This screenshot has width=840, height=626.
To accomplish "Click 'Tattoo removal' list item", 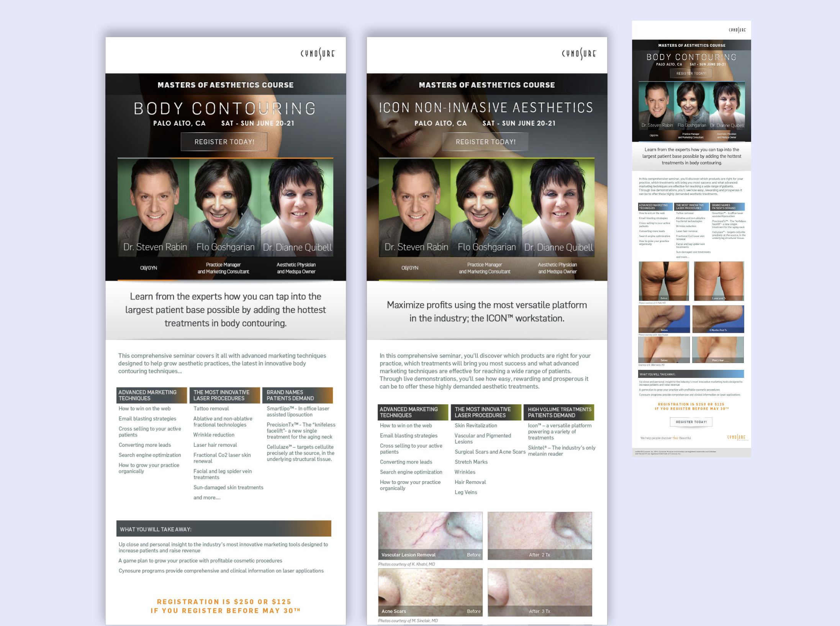I will click(x=211, y=409).
